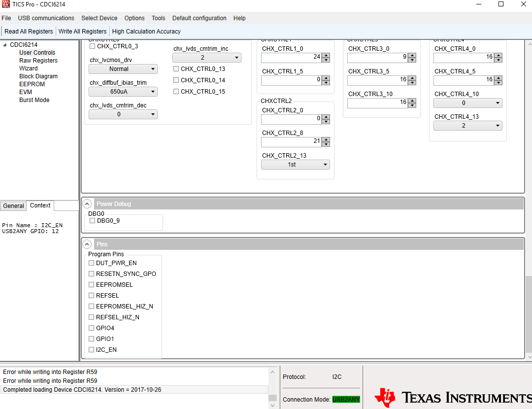Check the REFSEL pin box
The height and width of the screenshot is (409, 532).
[x=91, y=295]
